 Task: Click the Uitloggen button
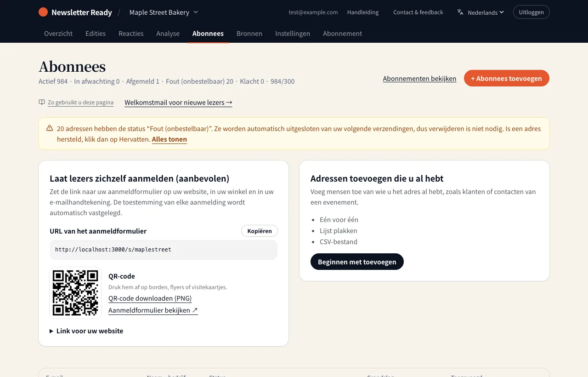coord(531,12)
